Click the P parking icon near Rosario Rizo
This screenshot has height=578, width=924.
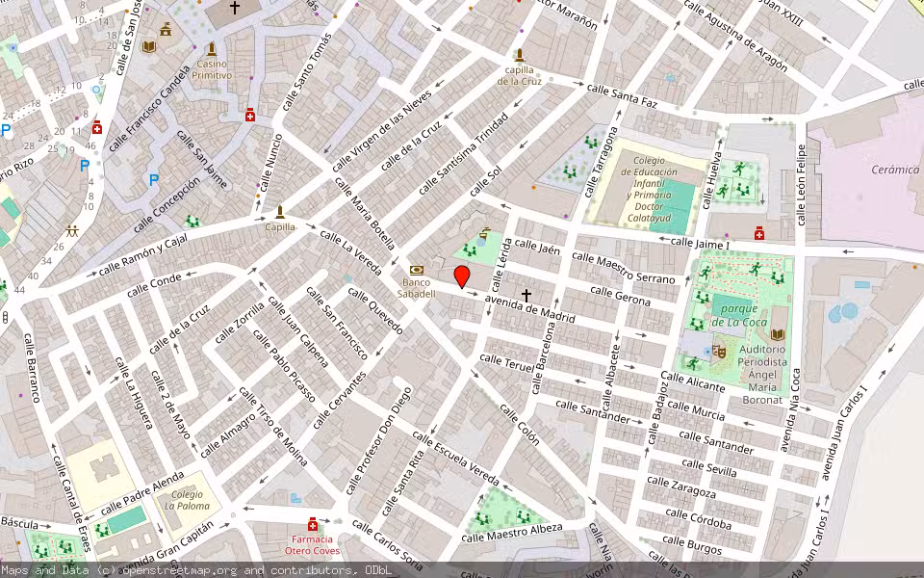tap(6, 129)
